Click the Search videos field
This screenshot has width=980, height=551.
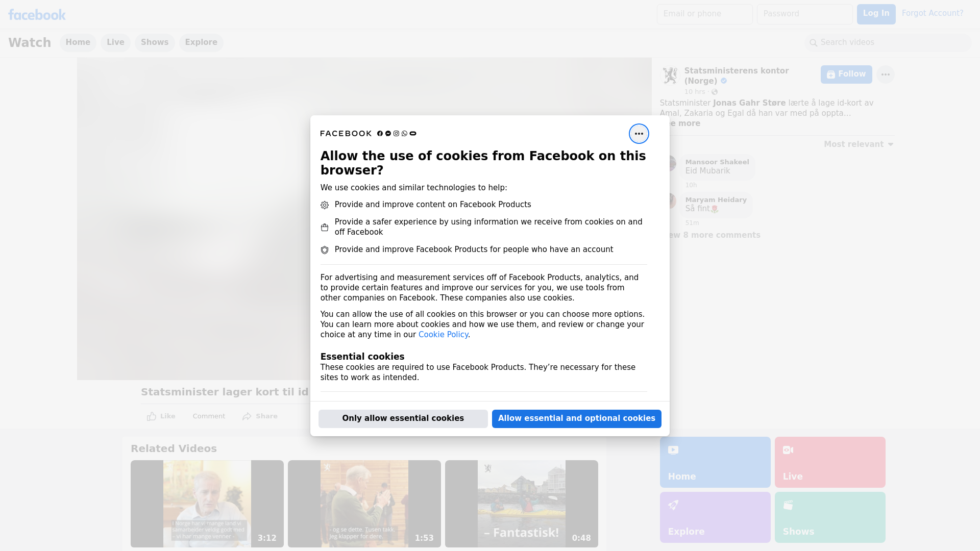click(x=888, y=43)
